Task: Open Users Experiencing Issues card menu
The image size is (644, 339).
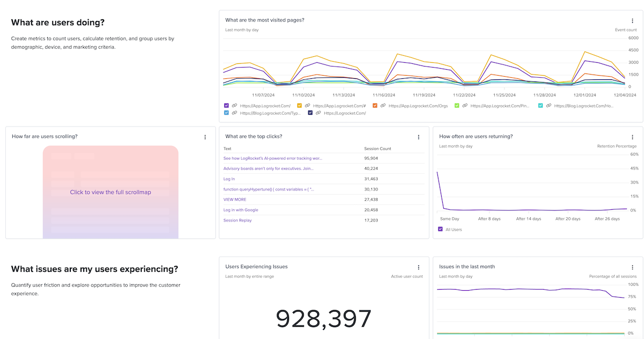Action: (419, 267)
